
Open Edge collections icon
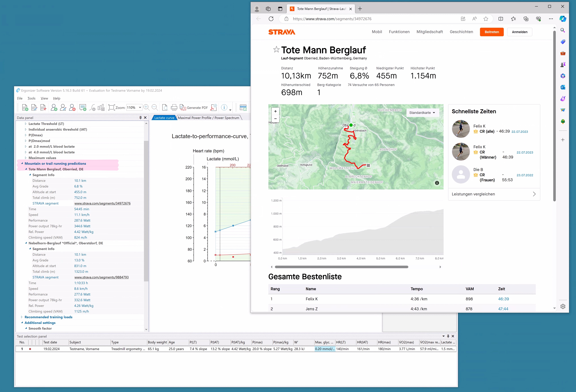pos(526,19)
